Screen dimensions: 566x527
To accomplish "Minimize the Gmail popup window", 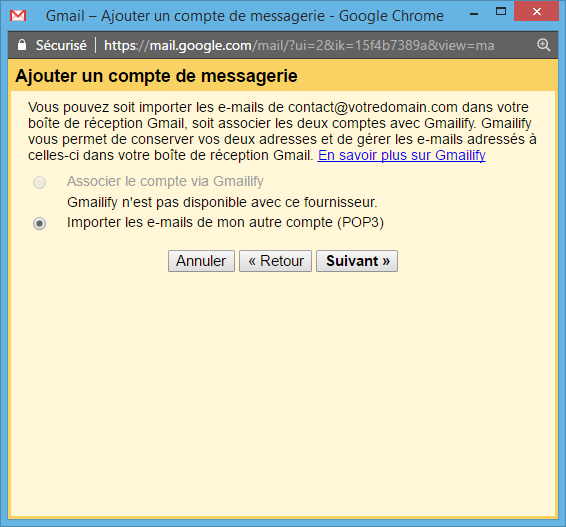I will 474,14.
